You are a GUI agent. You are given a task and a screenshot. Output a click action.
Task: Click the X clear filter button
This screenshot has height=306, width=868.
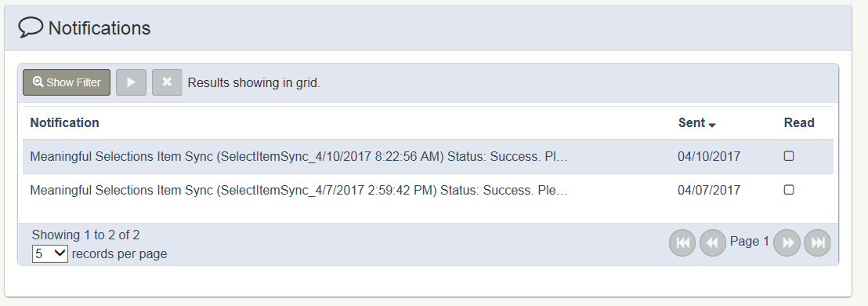[x=167, y=82]
